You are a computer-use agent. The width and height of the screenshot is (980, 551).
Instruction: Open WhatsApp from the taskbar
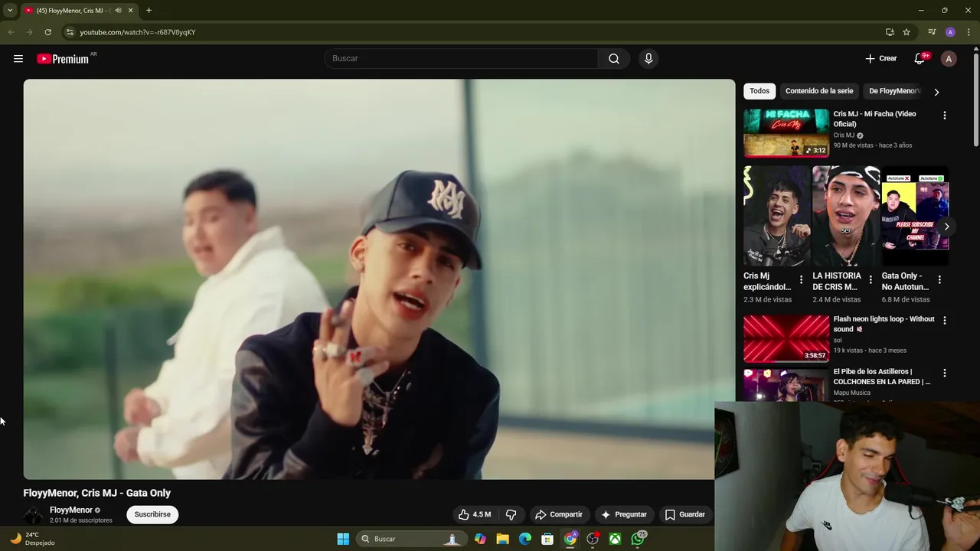coord(639,539)
